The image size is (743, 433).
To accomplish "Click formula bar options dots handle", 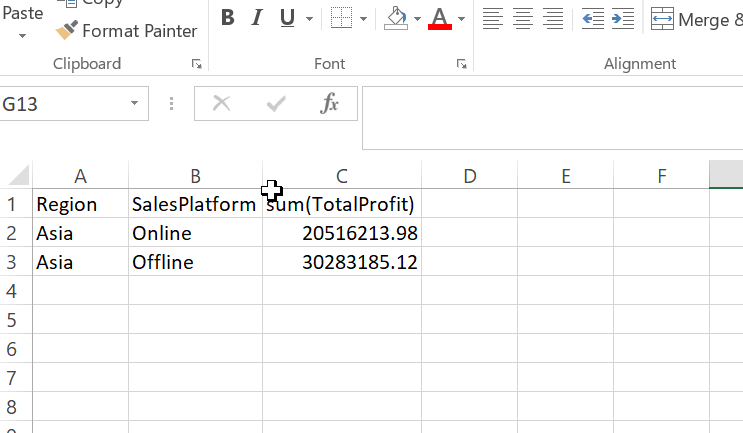I will click(x=172, y=103).
